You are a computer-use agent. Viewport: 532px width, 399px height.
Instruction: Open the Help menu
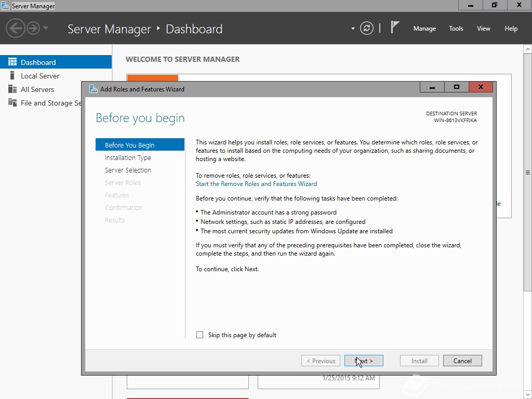pos(511,29)
